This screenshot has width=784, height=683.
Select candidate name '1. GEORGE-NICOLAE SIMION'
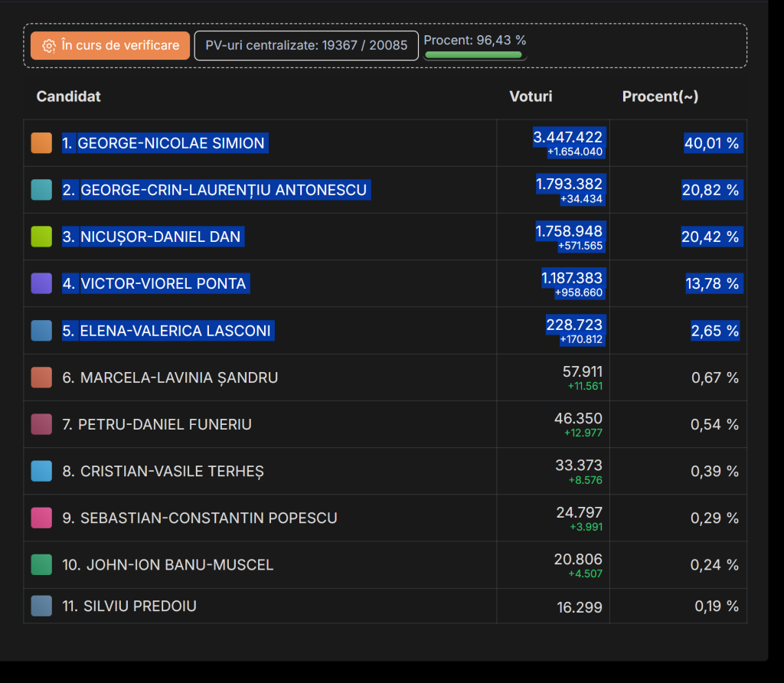pyautogui.click(x=165, y=143)
